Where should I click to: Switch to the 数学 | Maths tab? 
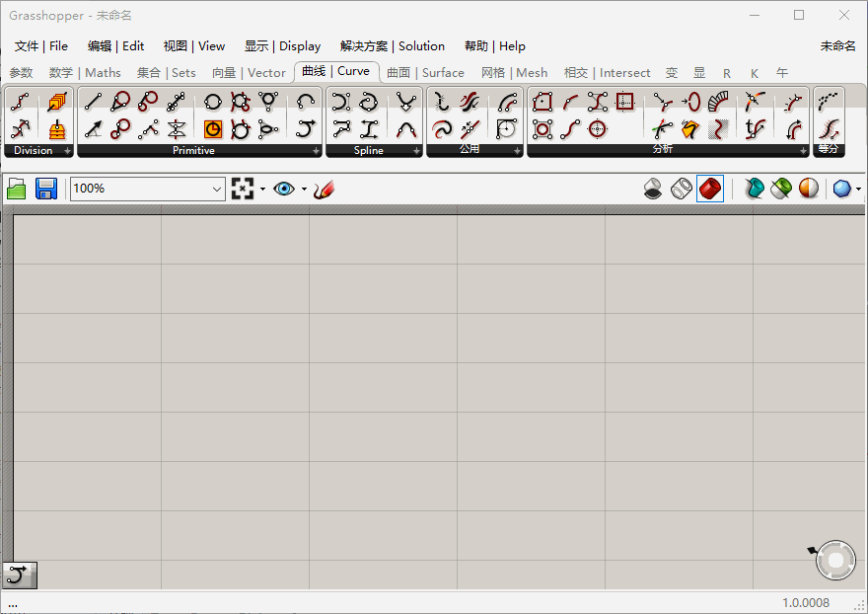point(85,73)
